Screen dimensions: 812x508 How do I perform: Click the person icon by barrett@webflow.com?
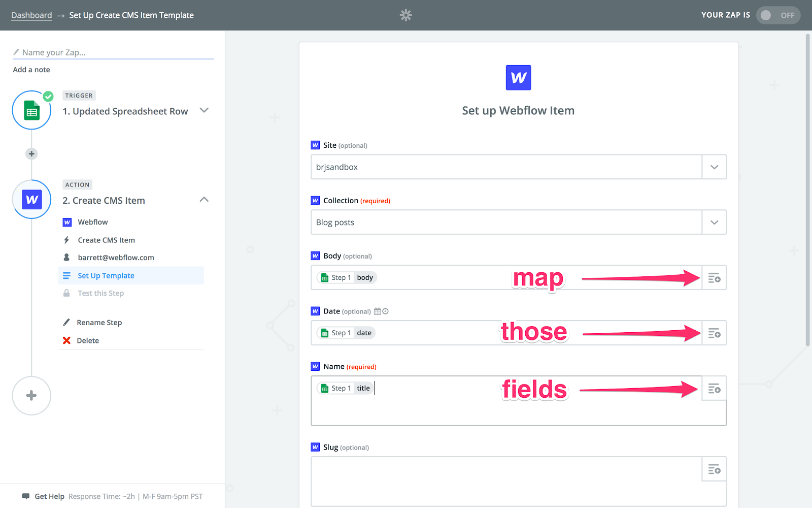point(66,258)
